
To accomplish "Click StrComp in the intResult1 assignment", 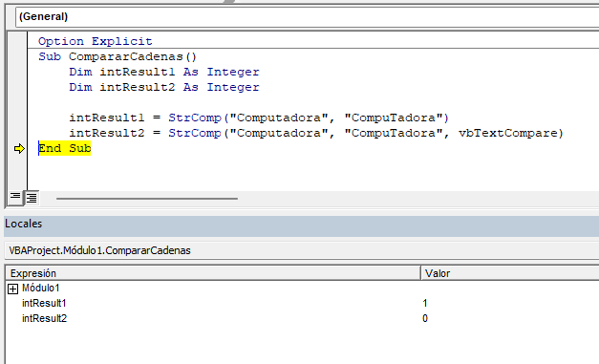I will click(195, 118).
